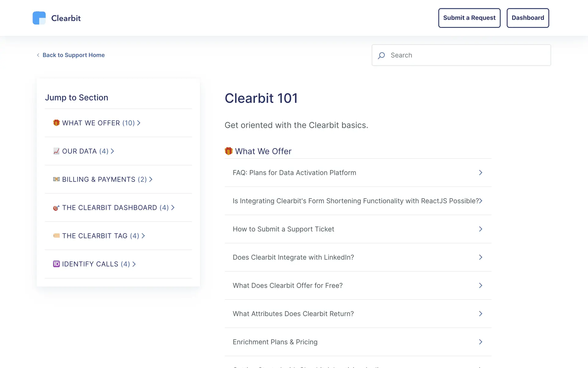This screenshot has width=588, height=368.
Task: Click the target icon next to Clearbit Dashboard
Action: point(56,208)
